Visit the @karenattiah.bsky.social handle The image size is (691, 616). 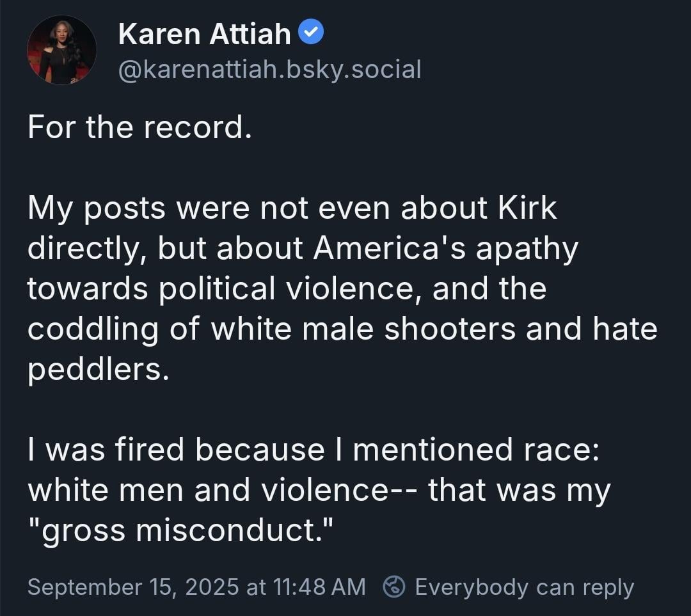270,70
